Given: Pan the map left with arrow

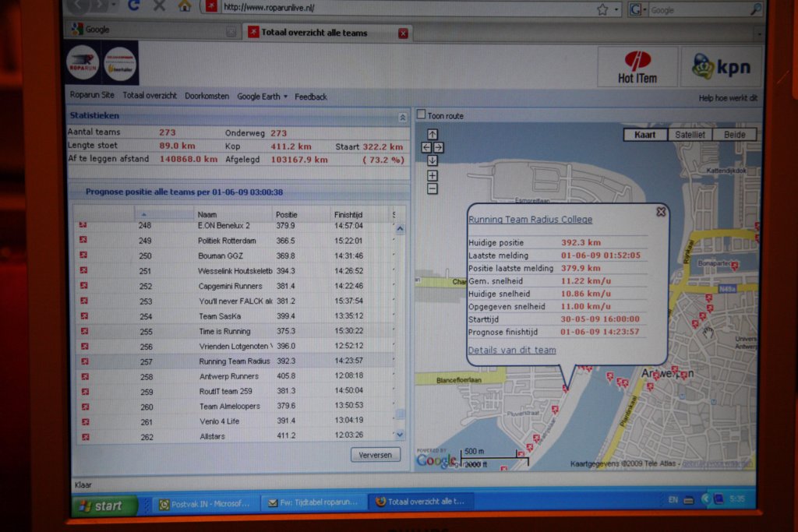Looking at the screenshot, I should click(426, 147).
